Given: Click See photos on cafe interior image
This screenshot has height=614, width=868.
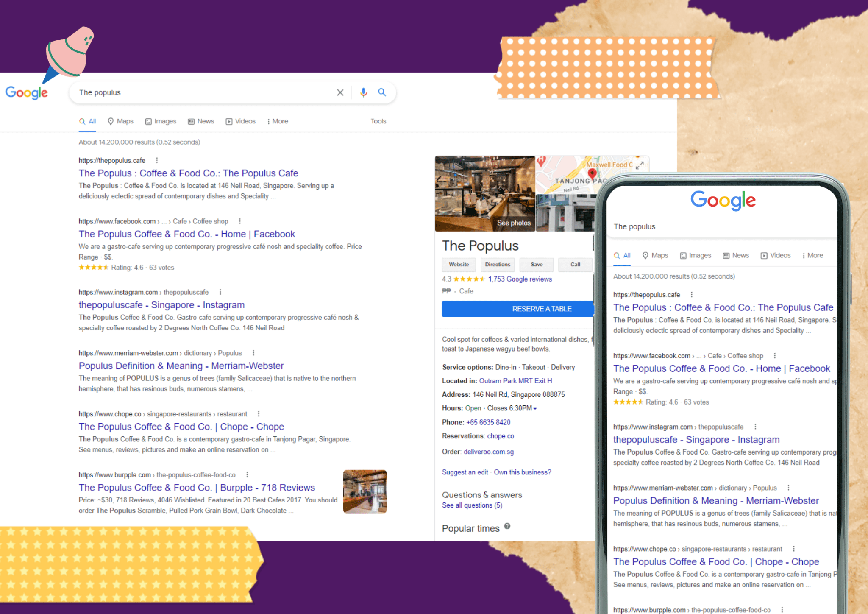Looking at the screenshot, I should click(x=513, y=223).
